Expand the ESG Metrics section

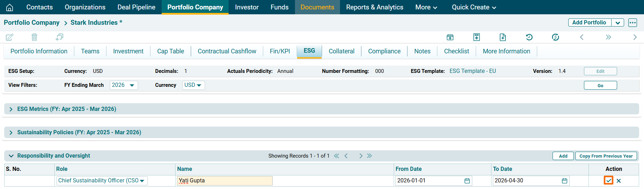tap(11, 109)
